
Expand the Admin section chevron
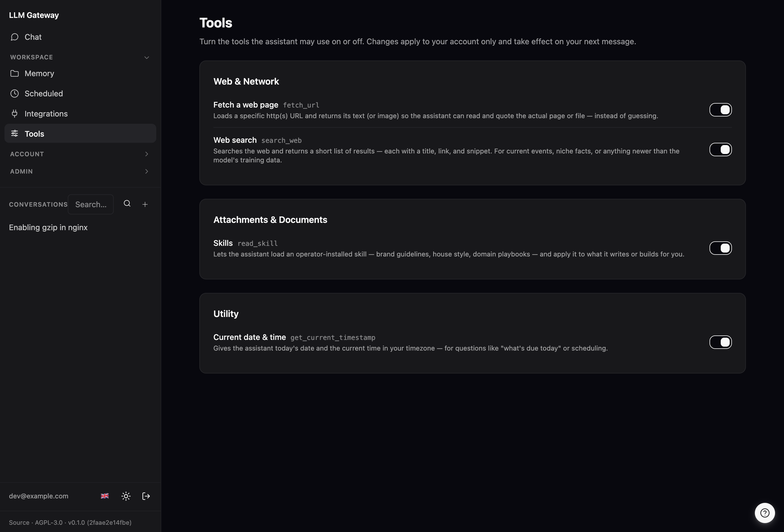pos(147,171)
